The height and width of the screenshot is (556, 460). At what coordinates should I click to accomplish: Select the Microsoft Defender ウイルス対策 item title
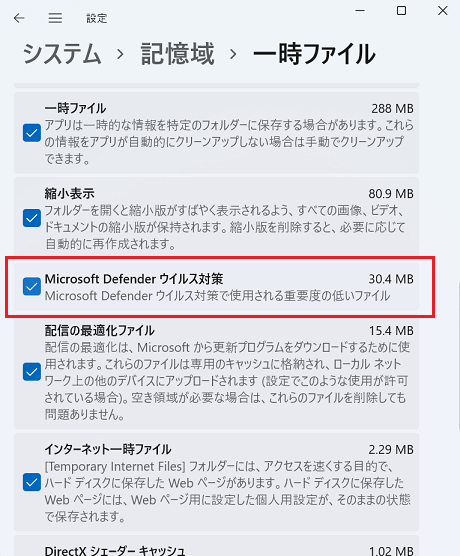coord(134,279)
